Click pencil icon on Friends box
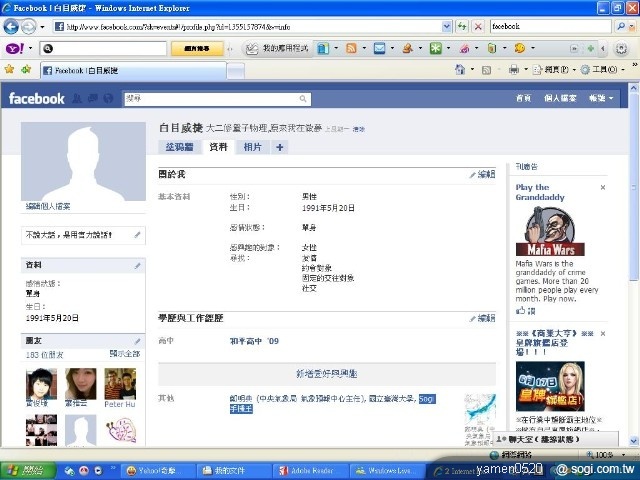The width and height of the screenshot is (640, 480). click(x=137, y=341)
